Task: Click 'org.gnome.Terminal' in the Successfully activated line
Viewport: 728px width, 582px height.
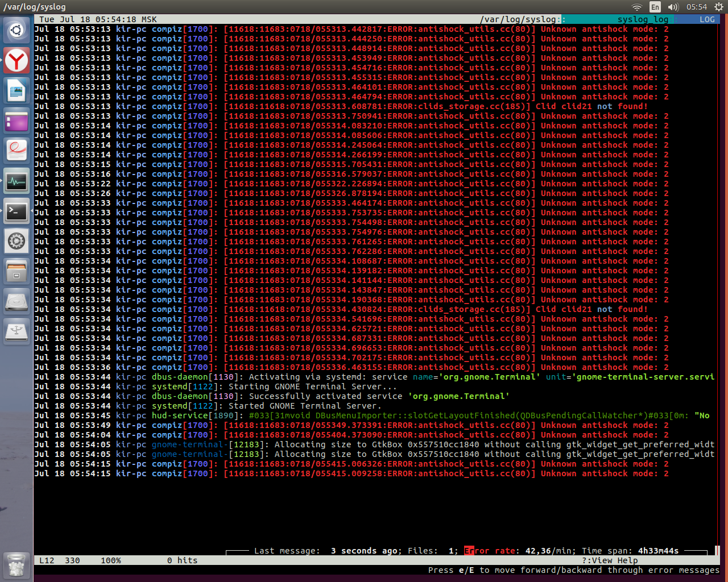Action: point(459,396)
